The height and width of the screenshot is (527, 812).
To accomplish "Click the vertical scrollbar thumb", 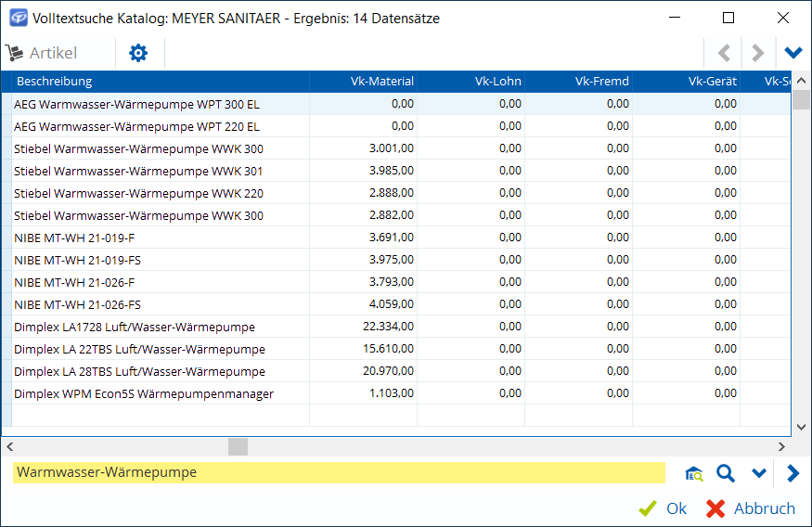I will pos(801,99).
